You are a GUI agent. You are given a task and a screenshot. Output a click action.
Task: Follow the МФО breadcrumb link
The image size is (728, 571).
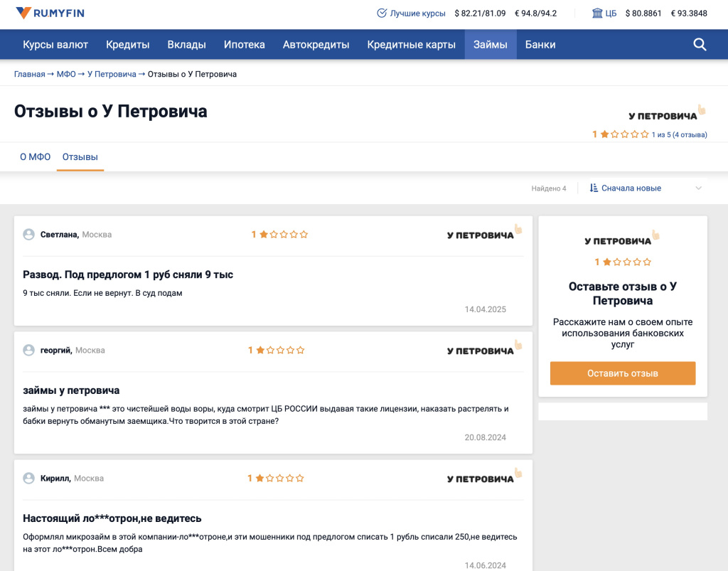click(66, 74)
